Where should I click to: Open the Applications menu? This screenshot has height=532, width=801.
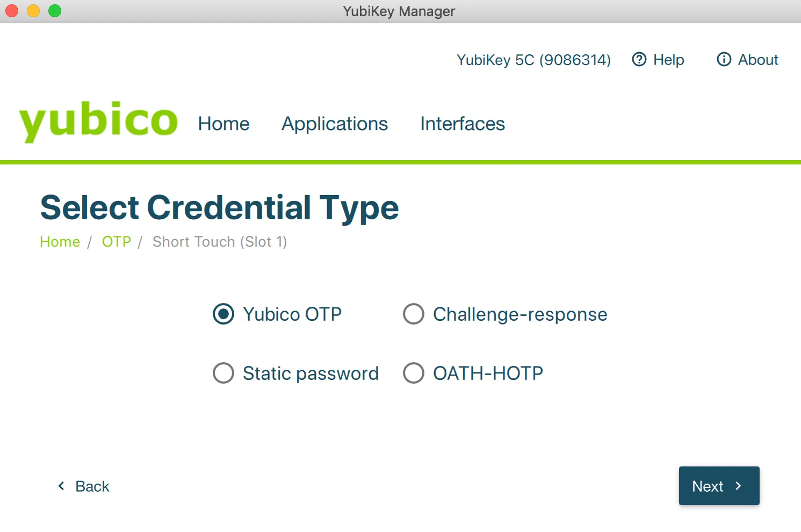tap(334, 124)
